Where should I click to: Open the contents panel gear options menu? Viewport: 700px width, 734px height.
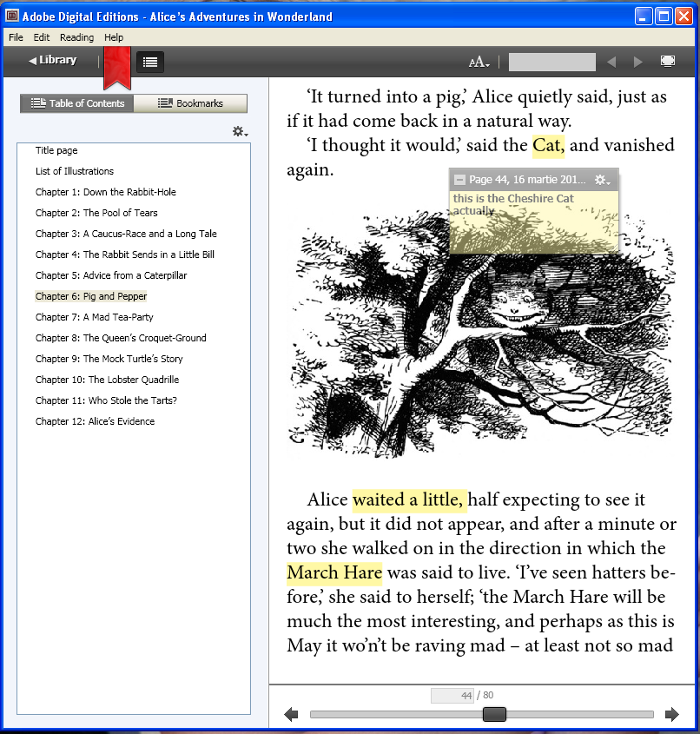240,131
